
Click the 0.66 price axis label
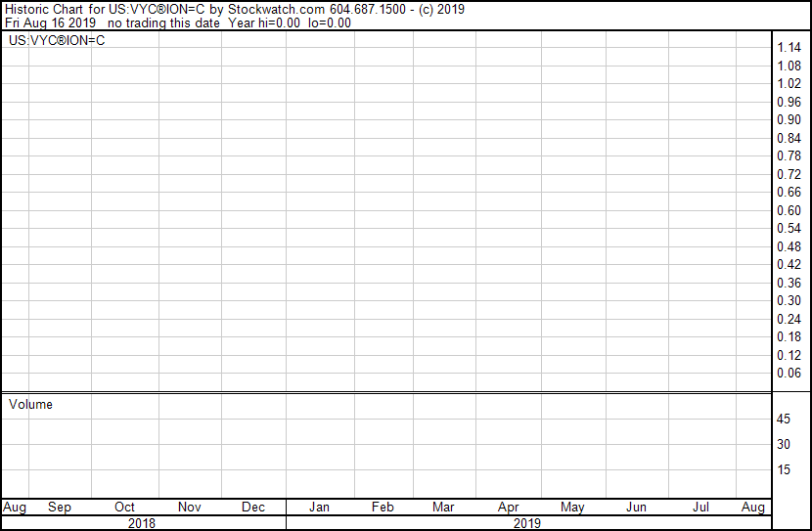(x=789, y=192)
